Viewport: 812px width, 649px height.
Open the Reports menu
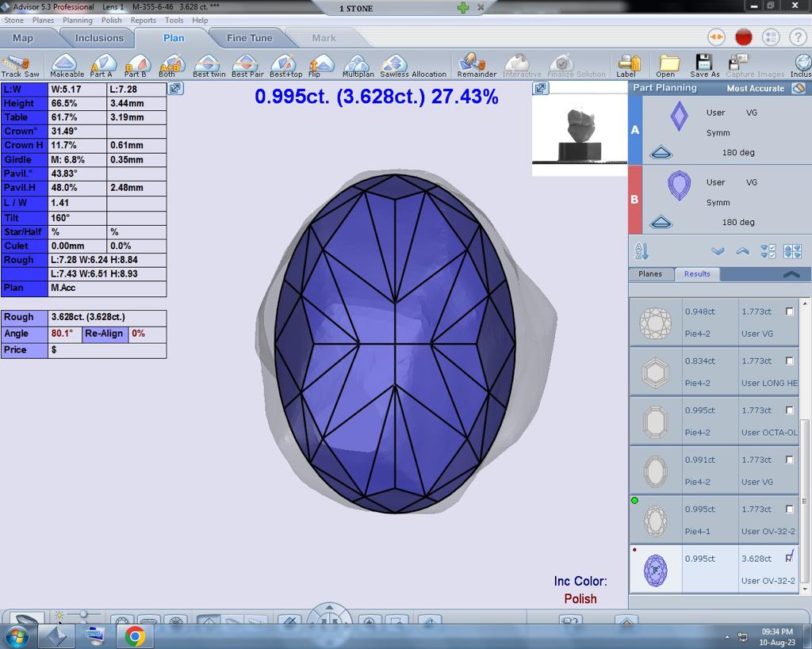tap(143, 20)
